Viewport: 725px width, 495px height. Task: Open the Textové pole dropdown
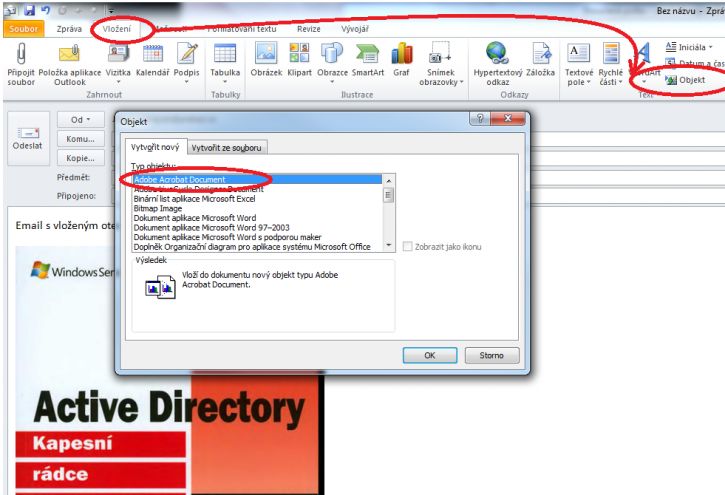578,63
